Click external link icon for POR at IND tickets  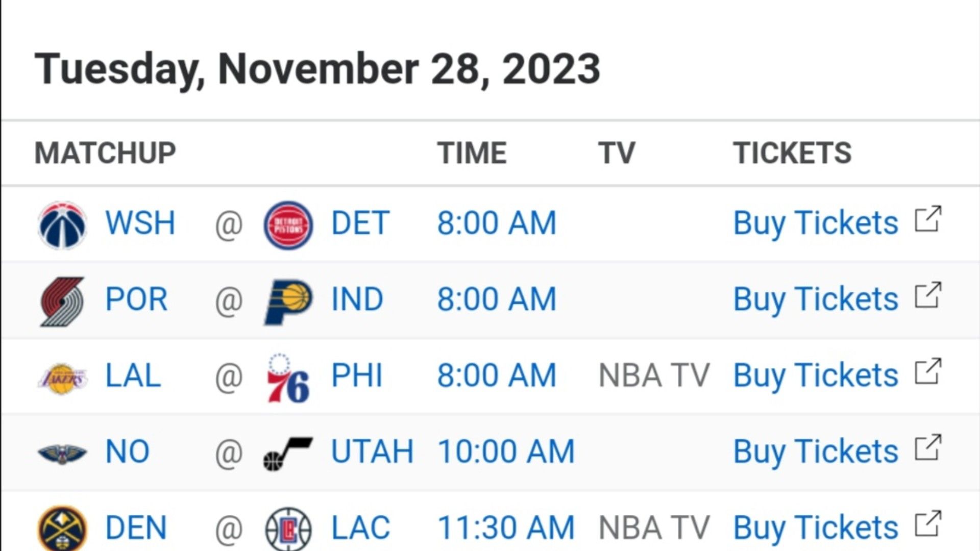(x=927, y=295)
